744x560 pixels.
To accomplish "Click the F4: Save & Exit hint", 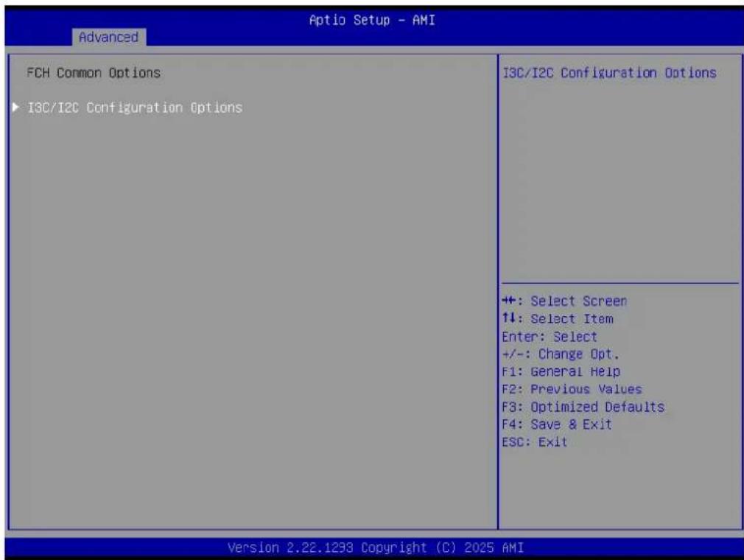I will point(557,424).
